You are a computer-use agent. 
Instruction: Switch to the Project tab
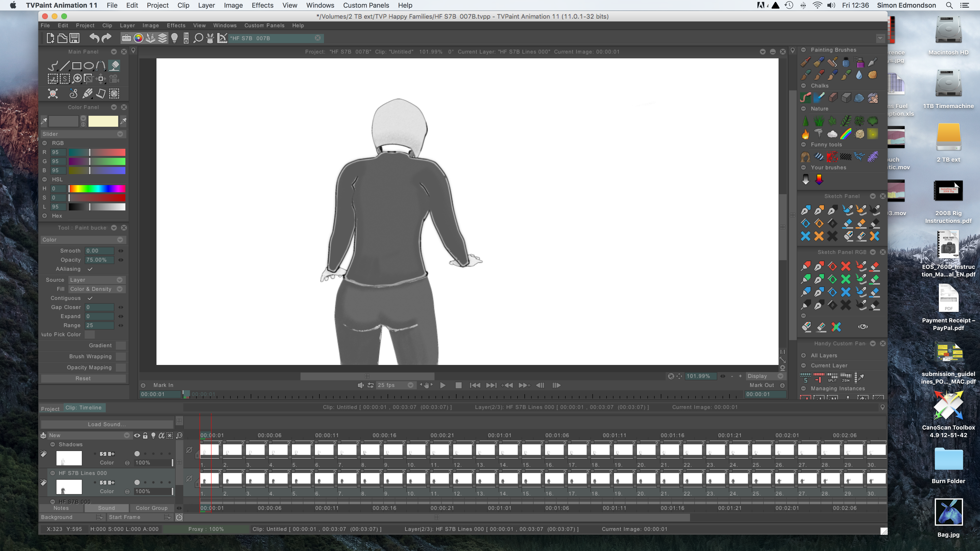[50, 409]
